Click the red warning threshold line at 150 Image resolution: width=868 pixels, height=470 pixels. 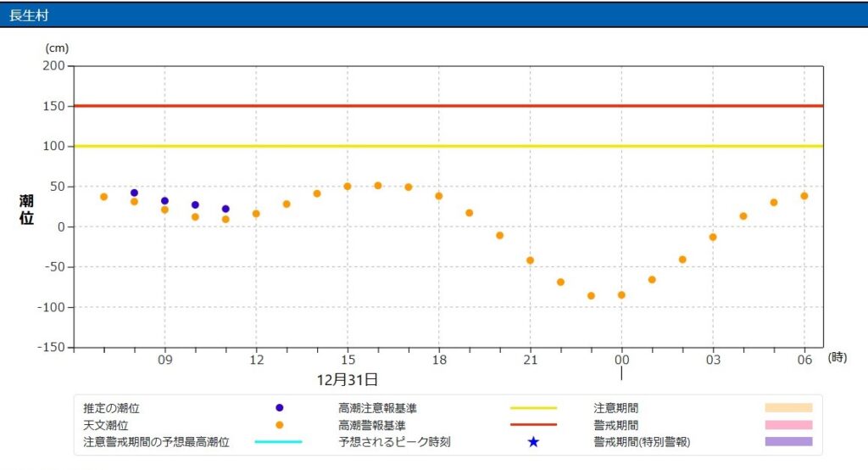pyautogui.click(x=448, y=106)
